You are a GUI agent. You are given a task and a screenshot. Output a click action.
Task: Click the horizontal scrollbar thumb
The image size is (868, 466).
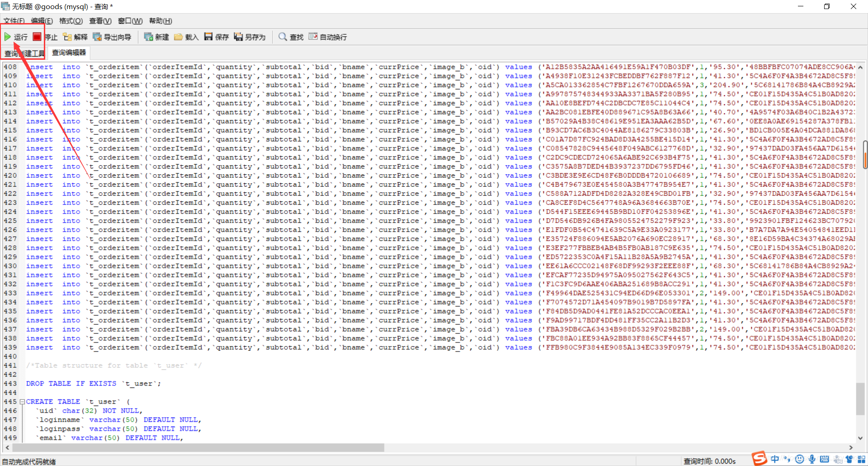[x=198, y=447]
